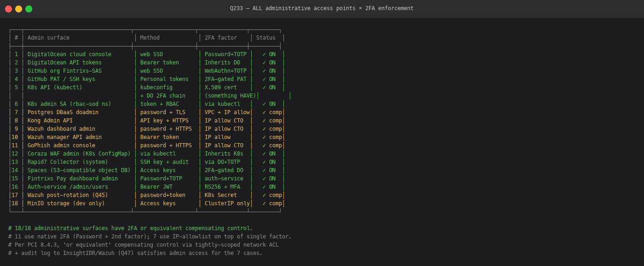Click 'ClusterIP only' factor cell
Screen dimensions: 644x266
point(227,203)
